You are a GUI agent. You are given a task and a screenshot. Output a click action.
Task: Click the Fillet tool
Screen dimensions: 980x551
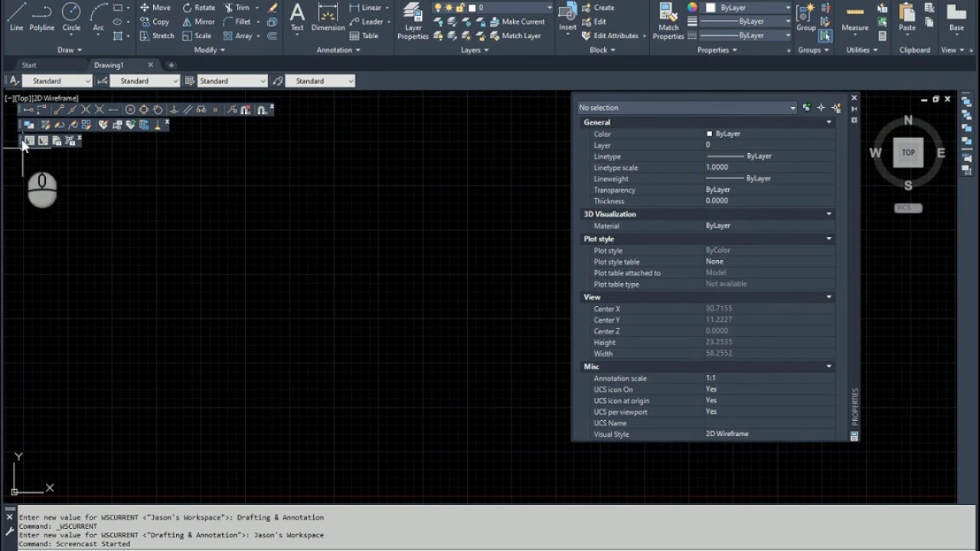tap(237, 21)
